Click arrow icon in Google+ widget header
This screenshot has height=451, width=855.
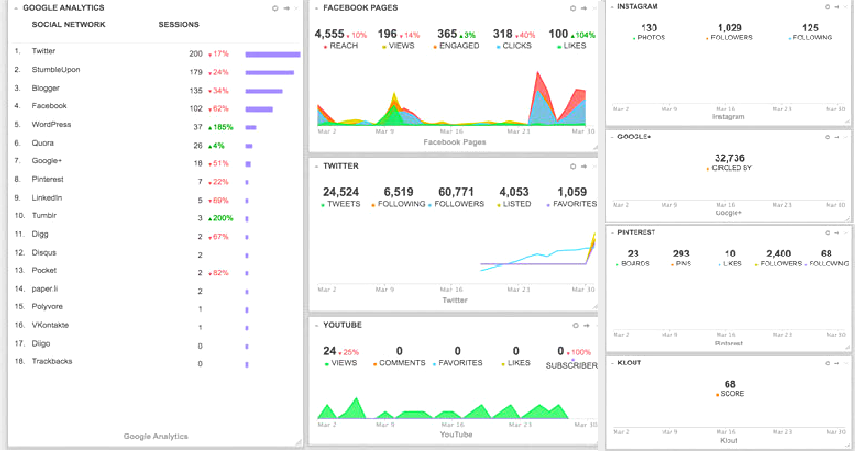tap(836, 137)
